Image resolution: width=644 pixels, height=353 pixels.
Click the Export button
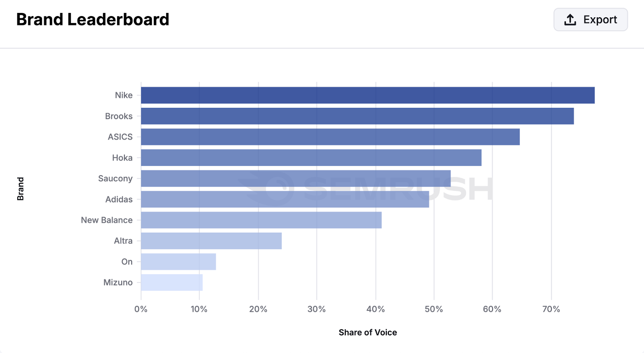click(590, 19)
